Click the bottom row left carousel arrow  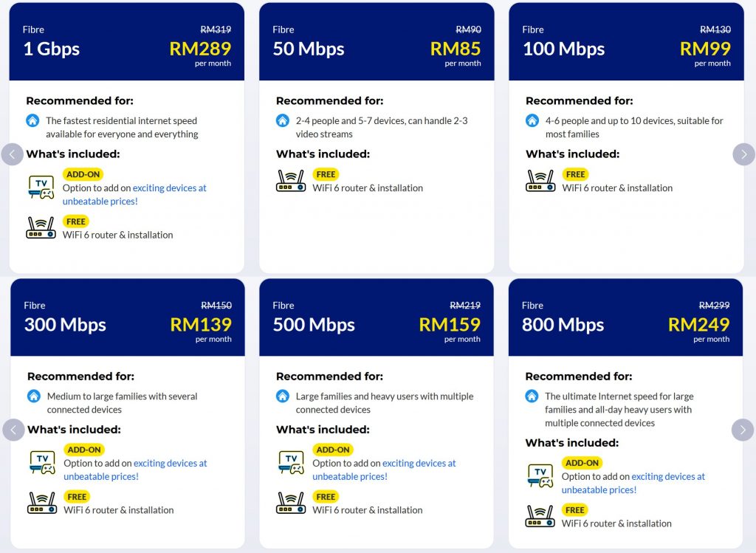13,430
